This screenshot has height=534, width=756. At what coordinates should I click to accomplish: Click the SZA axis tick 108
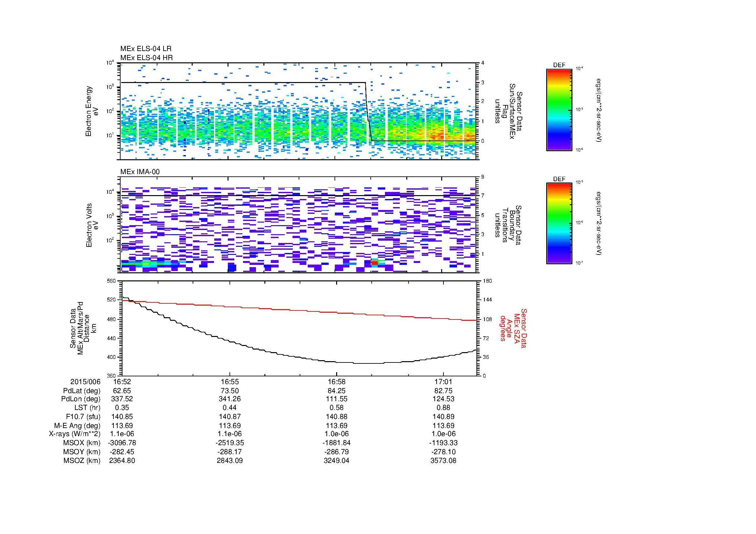[487, 319]
